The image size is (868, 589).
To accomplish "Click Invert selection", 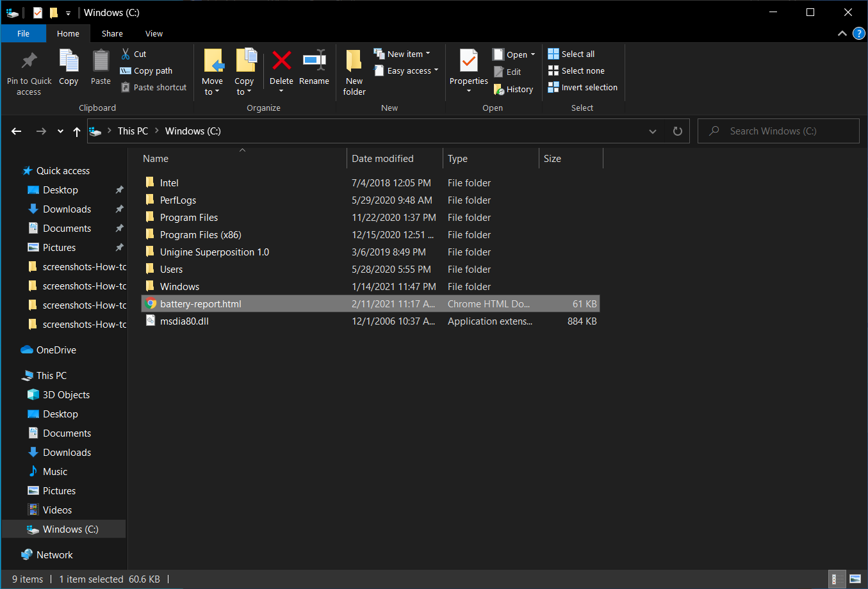I will click(582, 87).
